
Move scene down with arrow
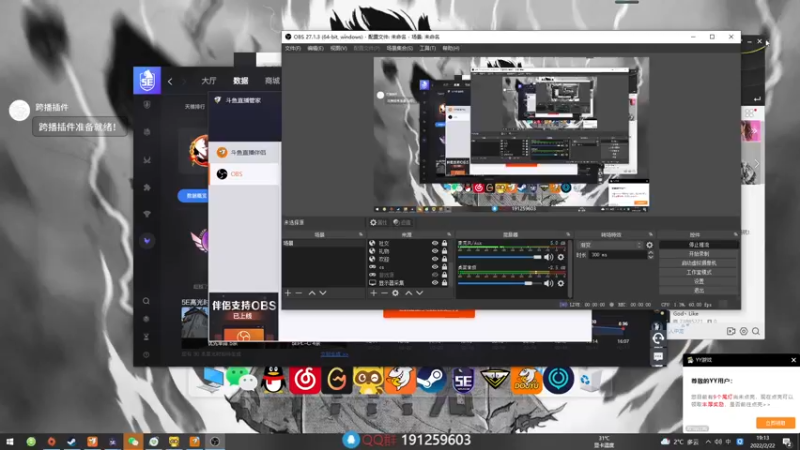pyautogui.click(x=323, y=293)
